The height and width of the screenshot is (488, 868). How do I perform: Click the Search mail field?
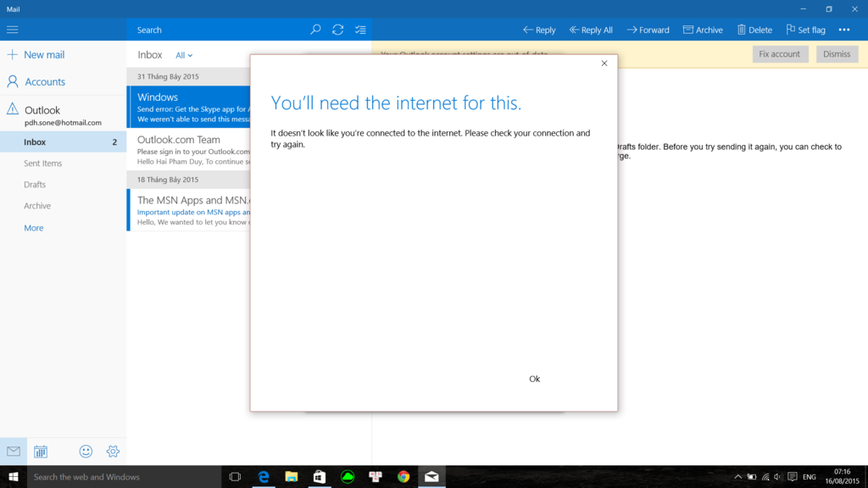click(219, 30)
